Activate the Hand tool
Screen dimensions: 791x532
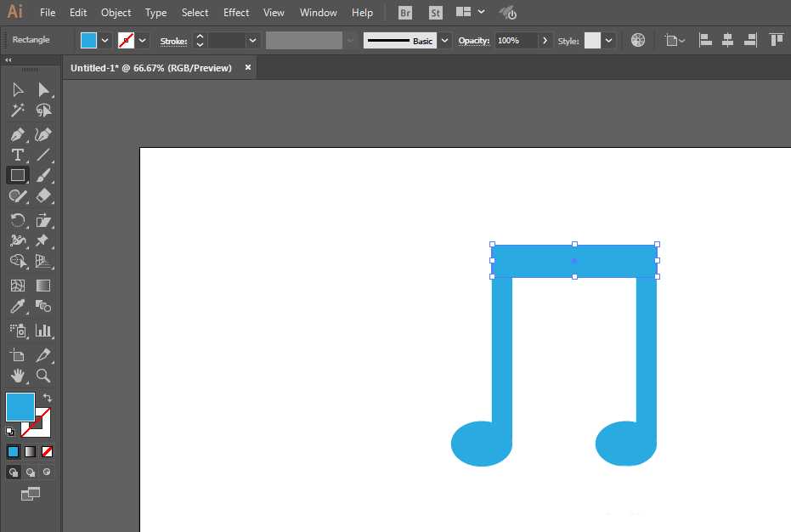pyautogui.click(x=17, y=376)
